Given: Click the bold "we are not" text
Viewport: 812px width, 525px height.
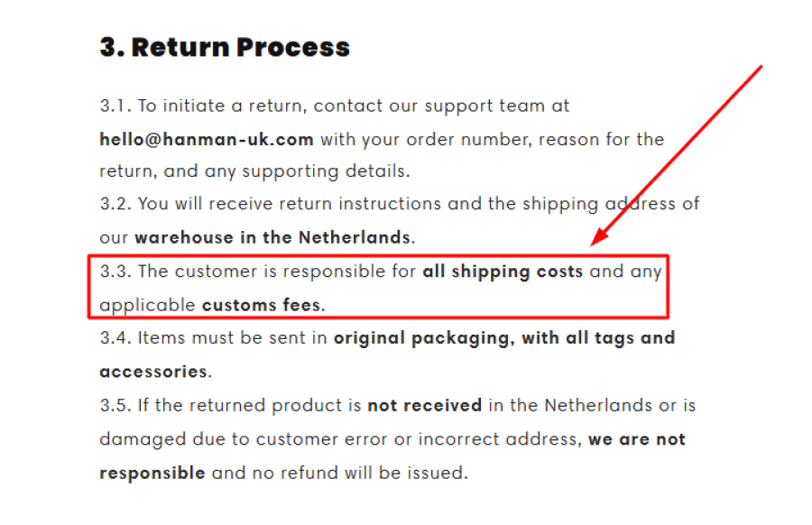Looking at the screenshot, I should tap(637, 439).
